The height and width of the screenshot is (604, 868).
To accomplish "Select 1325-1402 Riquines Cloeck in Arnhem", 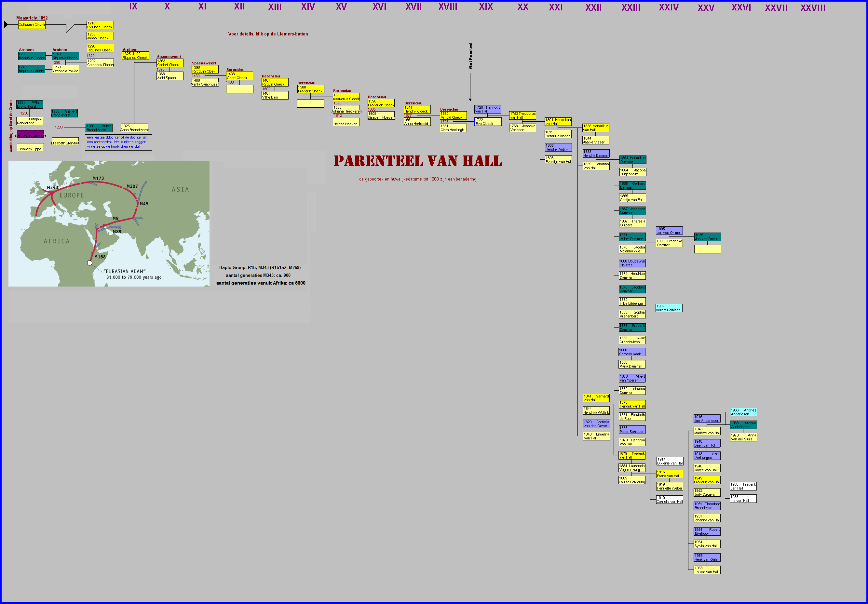I will (135, 56).
